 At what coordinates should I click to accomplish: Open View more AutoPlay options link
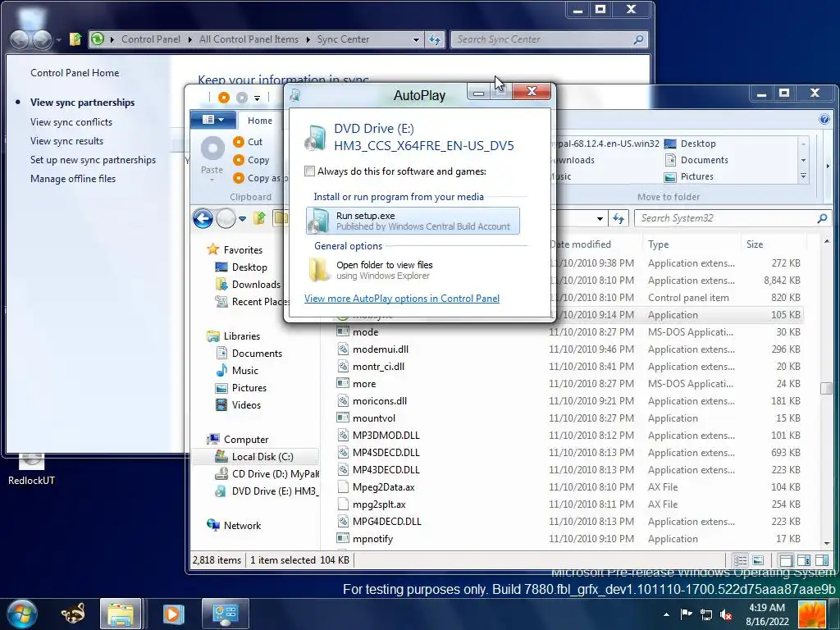(x=402, y=299)
